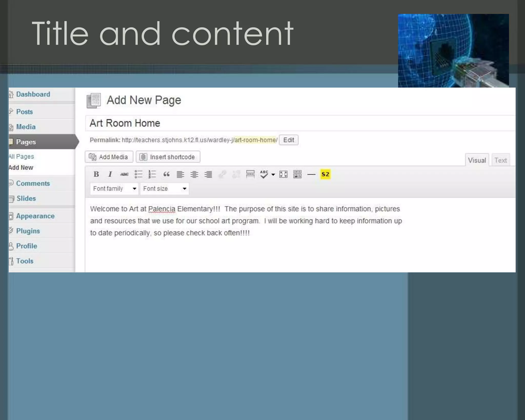Switch to the Text editor tab
The height and width of the screenshot is (420, 525).
tap(500, 161)
